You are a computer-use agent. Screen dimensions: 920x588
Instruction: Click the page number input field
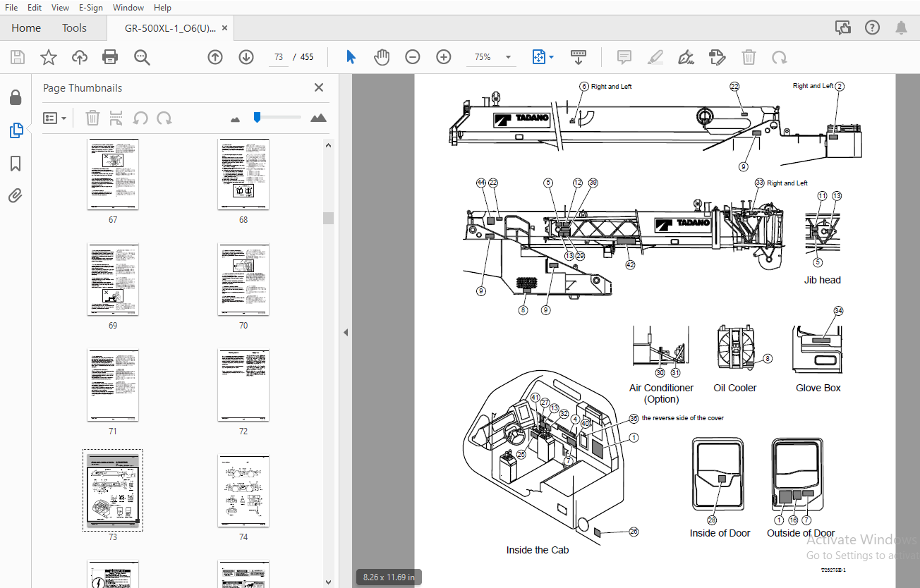tap(279, 57)
